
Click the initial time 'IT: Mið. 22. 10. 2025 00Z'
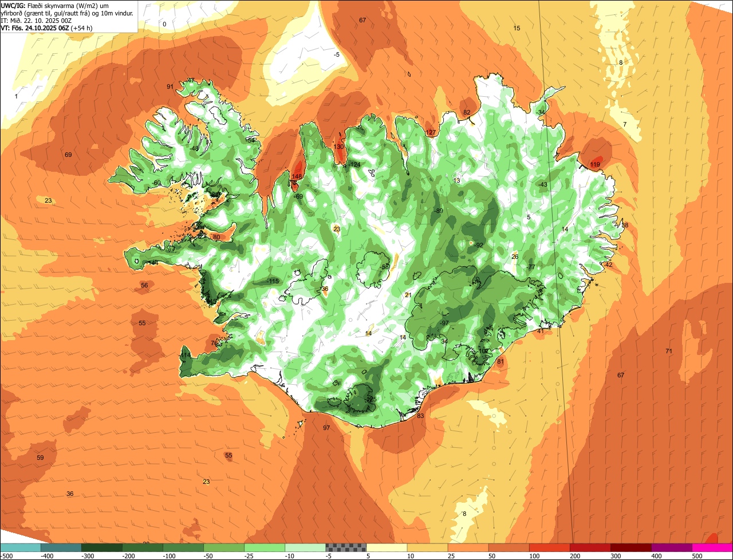click(x=37, y=20)
